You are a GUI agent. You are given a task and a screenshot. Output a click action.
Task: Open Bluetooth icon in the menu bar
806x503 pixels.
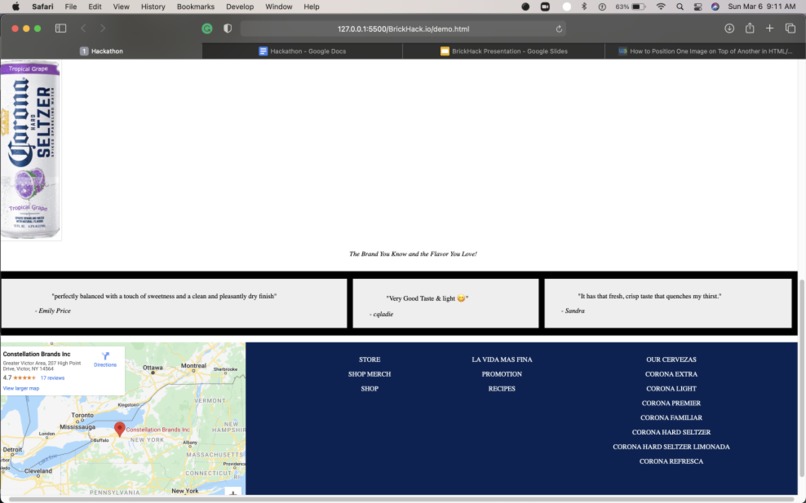pyautogui.click(x=584, y=7)
